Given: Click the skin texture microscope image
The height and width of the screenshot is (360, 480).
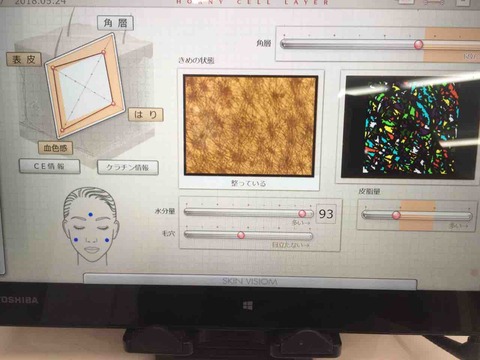Looking at the screenshot, I should coord(250,126).
